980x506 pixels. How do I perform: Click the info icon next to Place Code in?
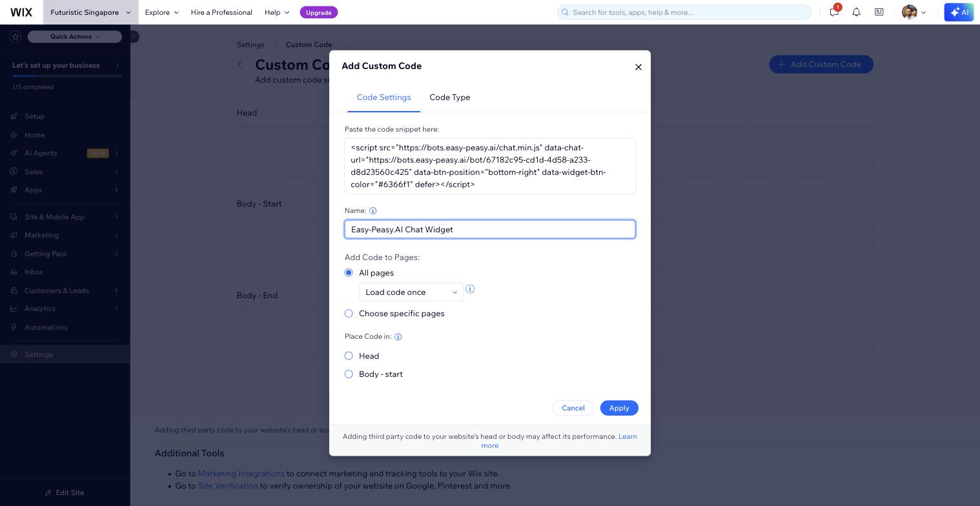coord(398,337)
